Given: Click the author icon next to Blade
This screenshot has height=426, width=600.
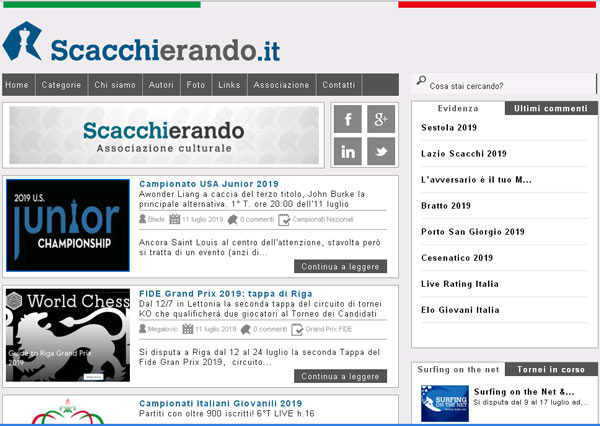Looking at the screenshot, I should tap(142, 219).
